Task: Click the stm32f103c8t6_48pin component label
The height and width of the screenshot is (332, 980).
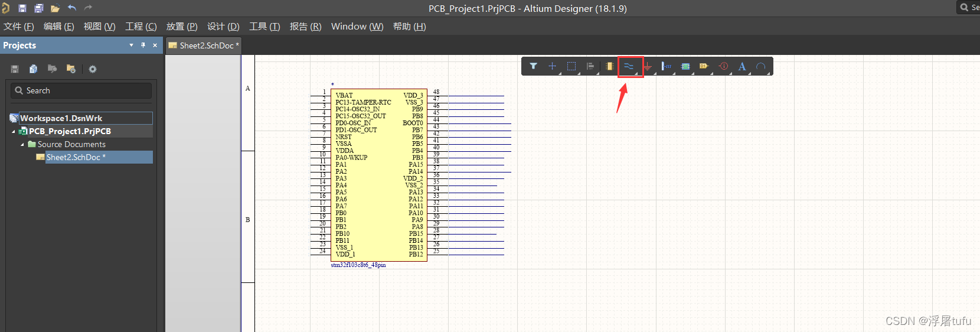Action: pyautogui.click(x=358, y=265)
